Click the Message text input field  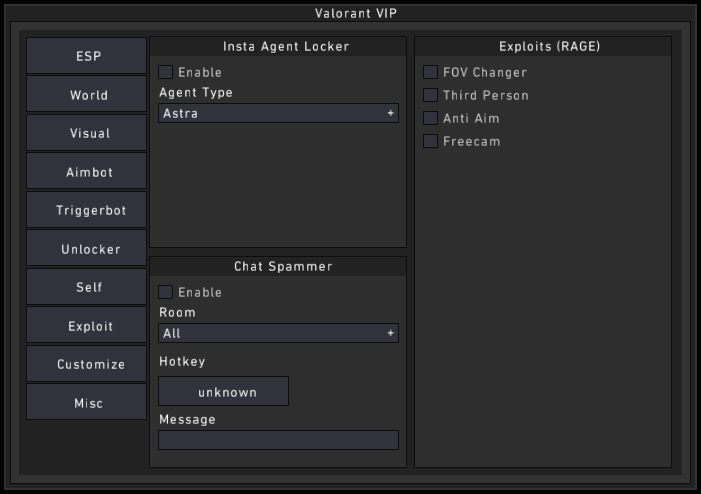(x=278, y=440)
